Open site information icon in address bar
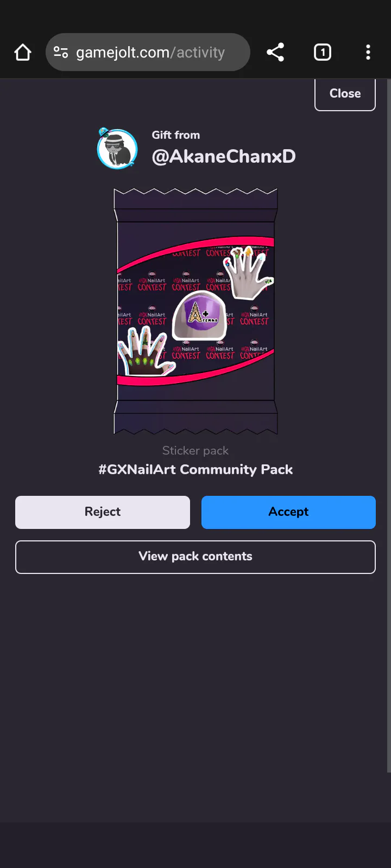391x868 pixels. click(61, 53)
